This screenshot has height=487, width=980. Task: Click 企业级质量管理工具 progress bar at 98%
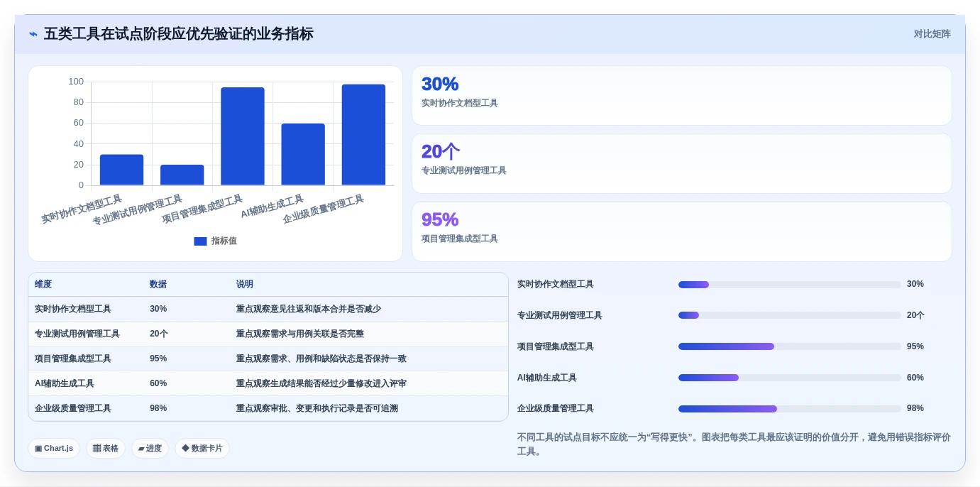tap(789, 409)
